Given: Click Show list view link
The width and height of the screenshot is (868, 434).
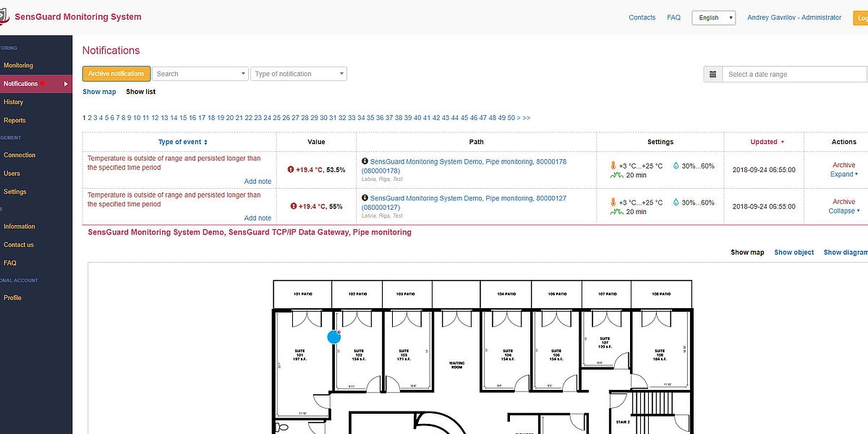Looking at the screenshot, I should pyautogui.click(x=141, y=92).
